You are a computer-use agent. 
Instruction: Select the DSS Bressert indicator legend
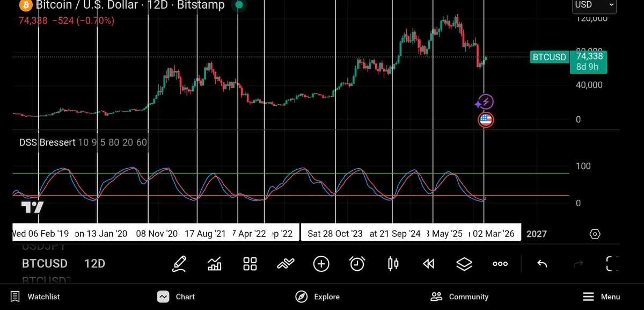(x=83, y=143)
